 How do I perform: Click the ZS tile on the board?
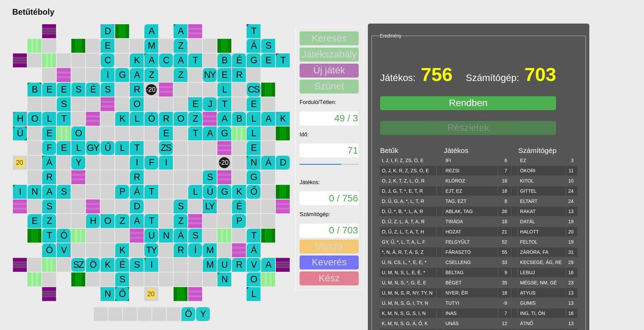point(166,148)
